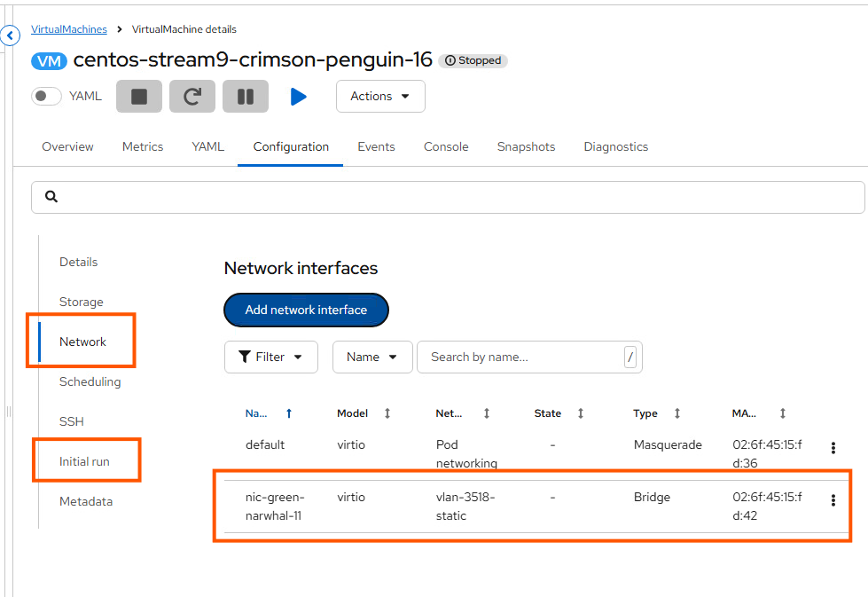Click the magnifier icon in configuration search

coord(51,197)
